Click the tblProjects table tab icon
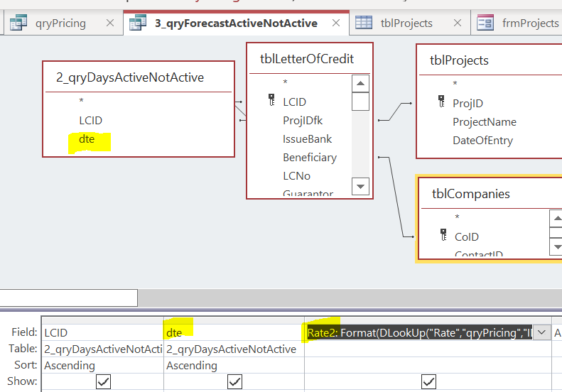The width and height of the screenshot is (562, 392). pos(364,23)
